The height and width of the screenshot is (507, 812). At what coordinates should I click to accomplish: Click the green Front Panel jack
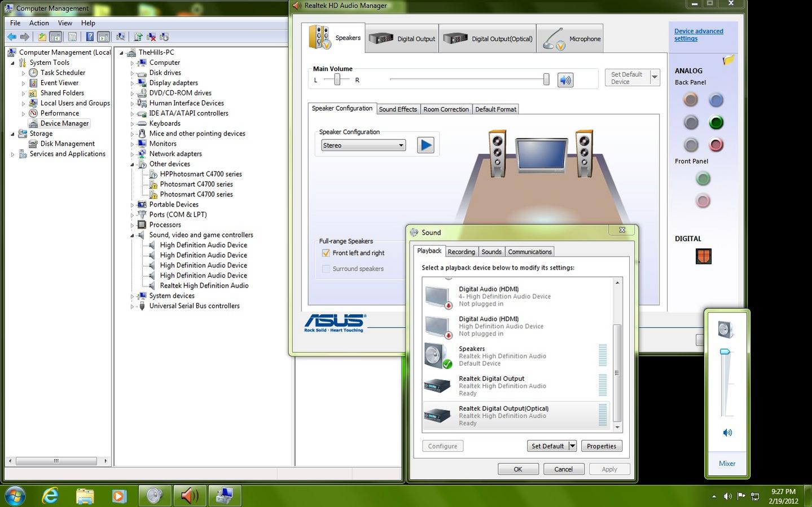[703, 179]
